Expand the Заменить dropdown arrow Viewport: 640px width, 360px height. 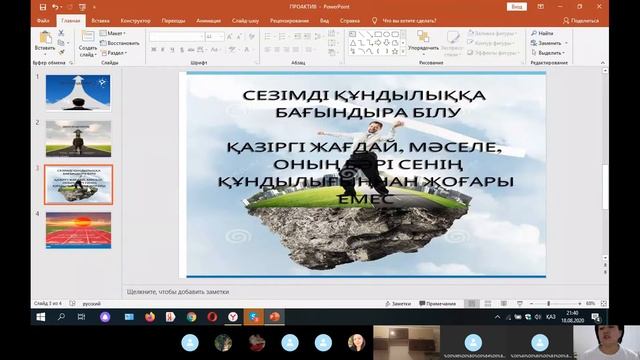(567, 43)
